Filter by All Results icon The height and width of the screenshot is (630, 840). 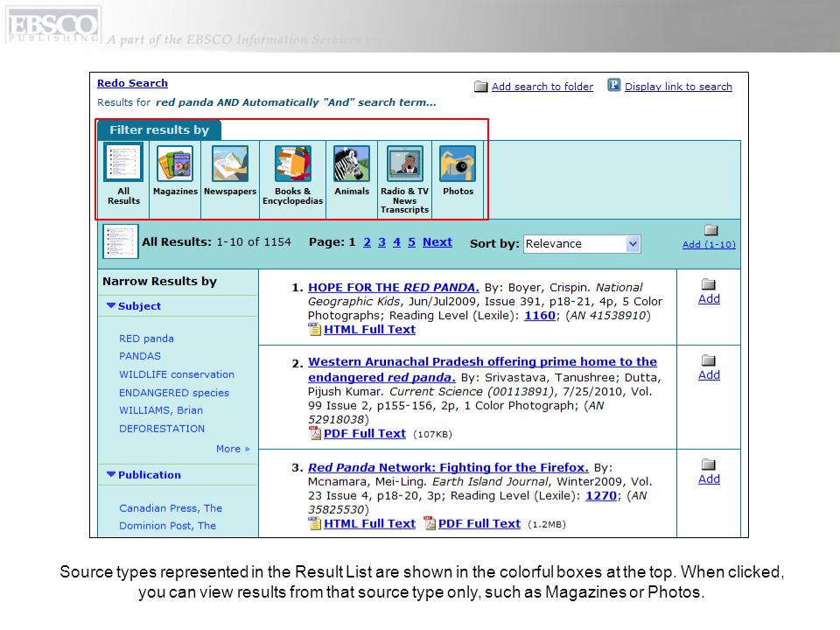(123, 163)
